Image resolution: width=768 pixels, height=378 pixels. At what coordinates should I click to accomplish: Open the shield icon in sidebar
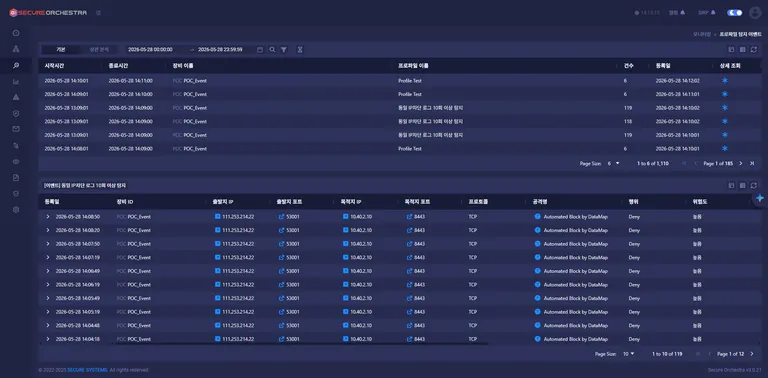click(x=16, y=113)
